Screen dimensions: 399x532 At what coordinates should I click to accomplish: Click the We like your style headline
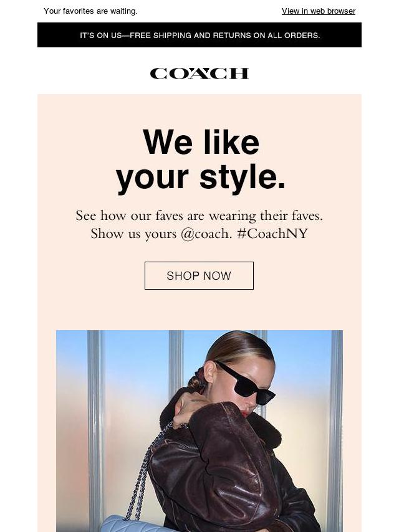(x=201, y=159)
